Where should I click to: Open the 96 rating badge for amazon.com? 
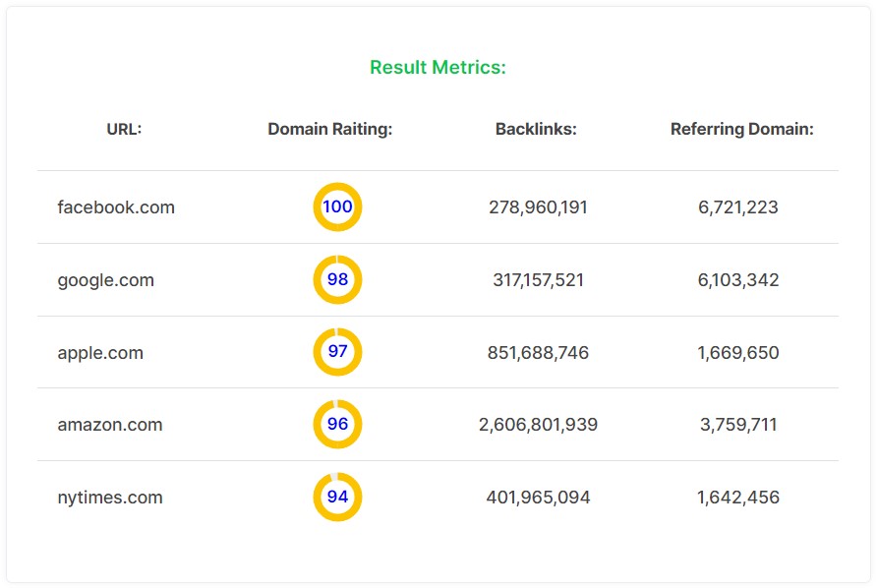click(338, 425)
